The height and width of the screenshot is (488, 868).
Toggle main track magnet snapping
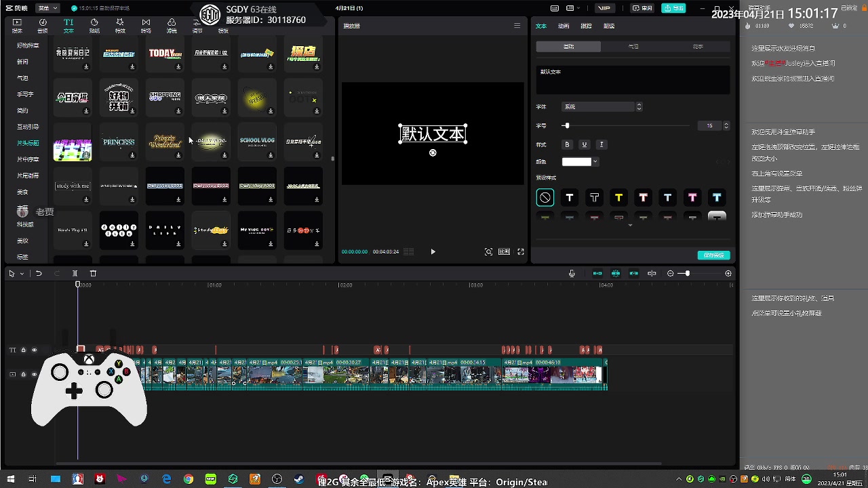click(x=597, y=273)
